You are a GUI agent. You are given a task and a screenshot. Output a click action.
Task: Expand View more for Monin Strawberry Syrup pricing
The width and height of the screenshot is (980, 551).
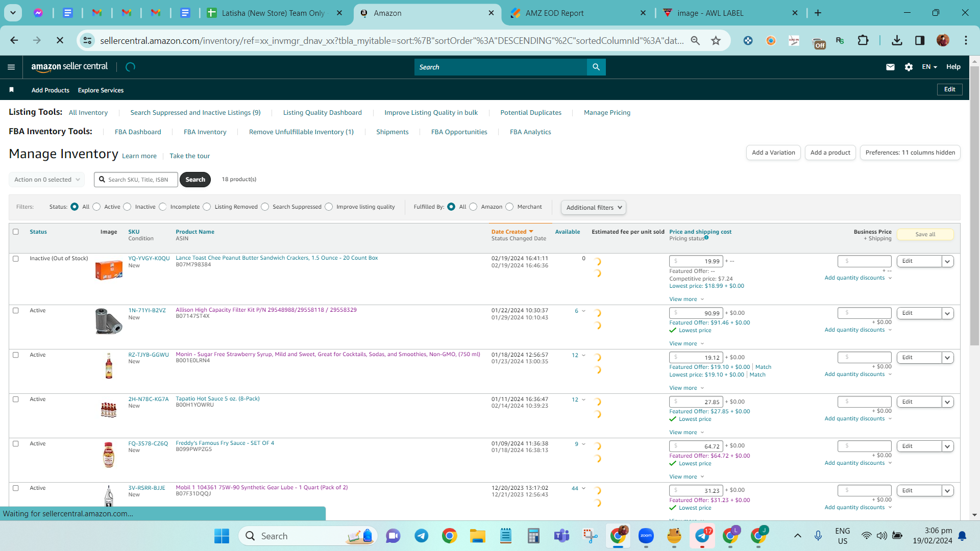click(x=687, y=388)
